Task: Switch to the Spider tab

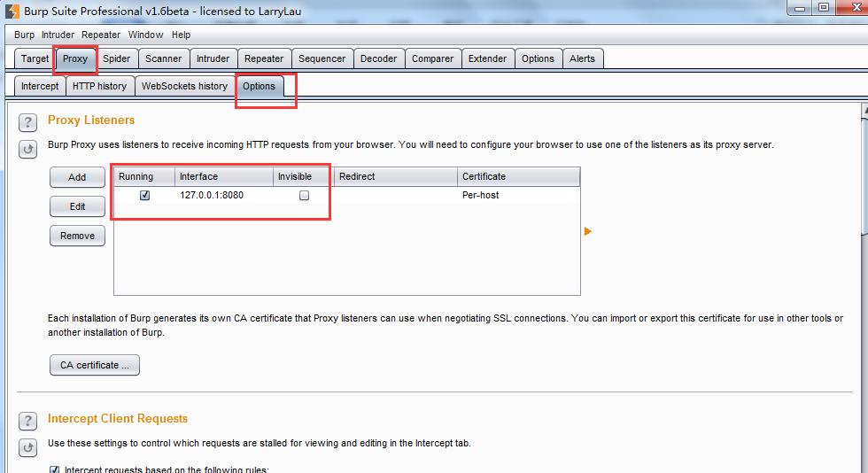Action: [x=116, y=58]
